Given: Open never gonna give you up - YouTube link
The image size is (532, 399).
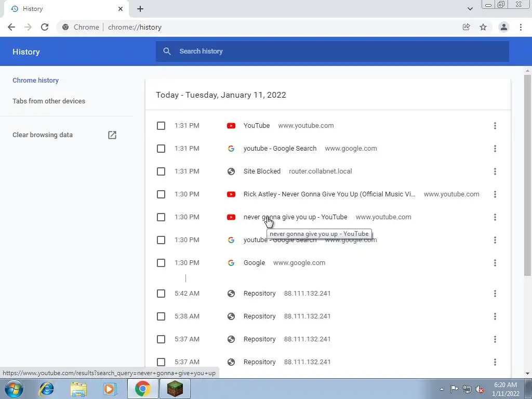Looking at the screenshot, I should coord(296,217).
